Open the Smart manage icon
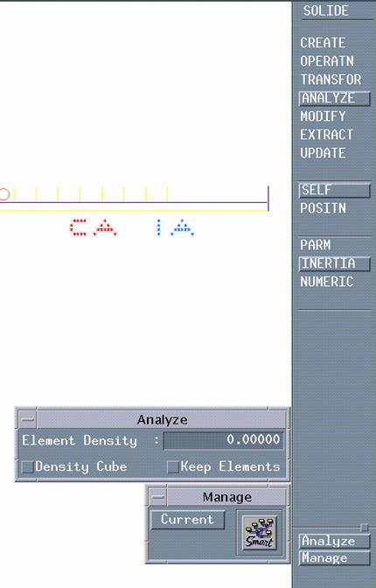This screenshot has height=588, width=376. pyautogui.click(x=260, y=533)
